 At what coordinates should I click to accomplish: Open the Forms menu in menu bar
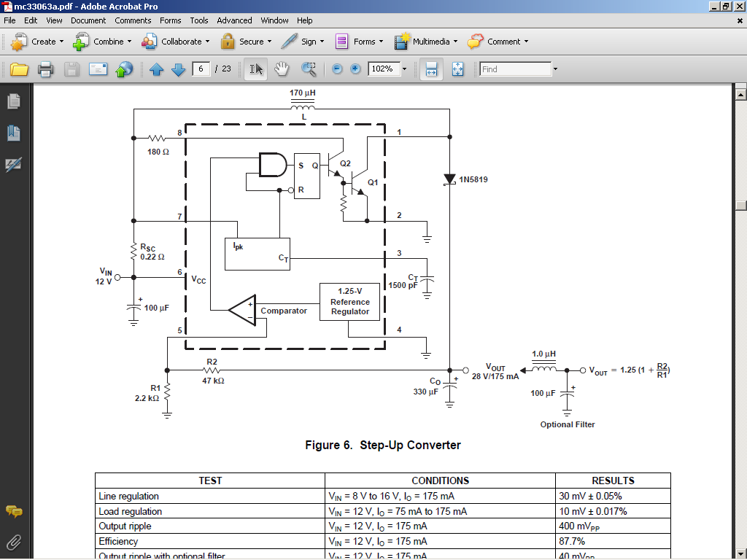point(170,20)
